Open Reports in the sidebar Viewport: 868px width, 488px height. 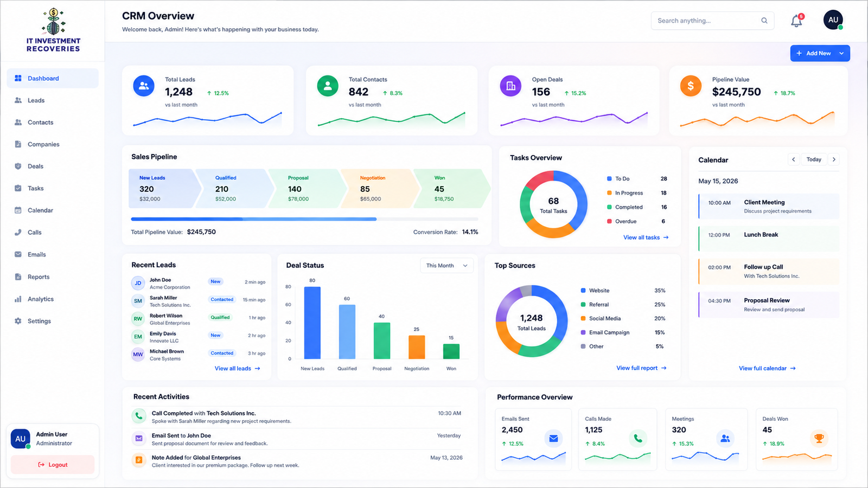53,277
